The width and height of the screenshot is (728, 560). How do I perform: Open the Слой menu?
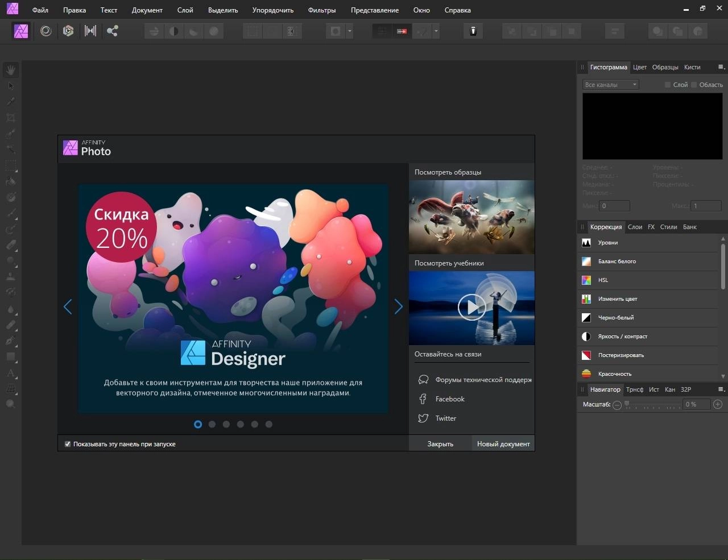[185, 10]
